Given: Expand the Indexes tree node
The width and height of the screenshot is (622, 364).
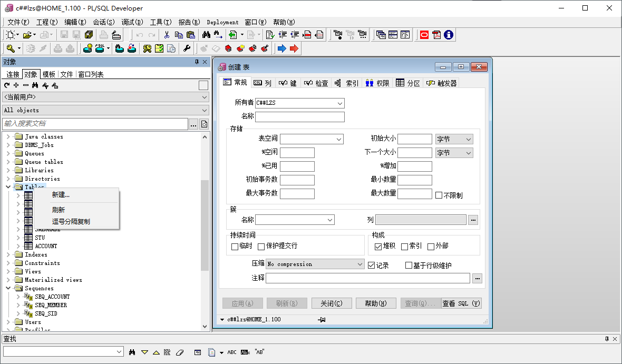Looking at the screenshot, I should pyautogui.click(x=8, y=254).
